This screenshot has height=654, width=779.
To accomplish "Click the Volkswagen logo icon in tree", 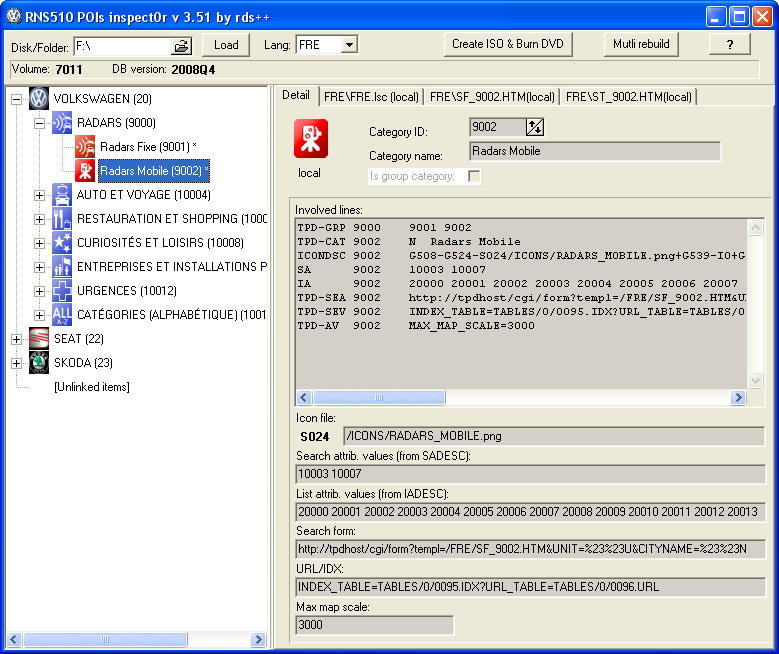I will pos(38,99).
